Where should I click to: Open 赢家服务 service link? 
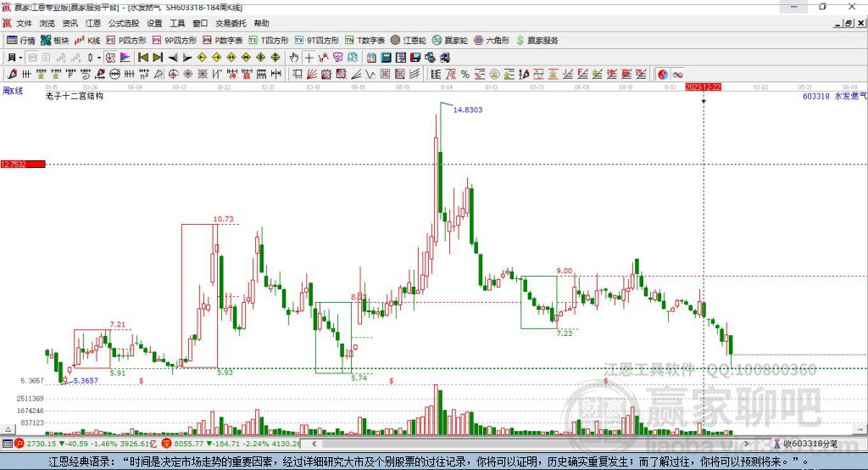(x=537, y=41)
